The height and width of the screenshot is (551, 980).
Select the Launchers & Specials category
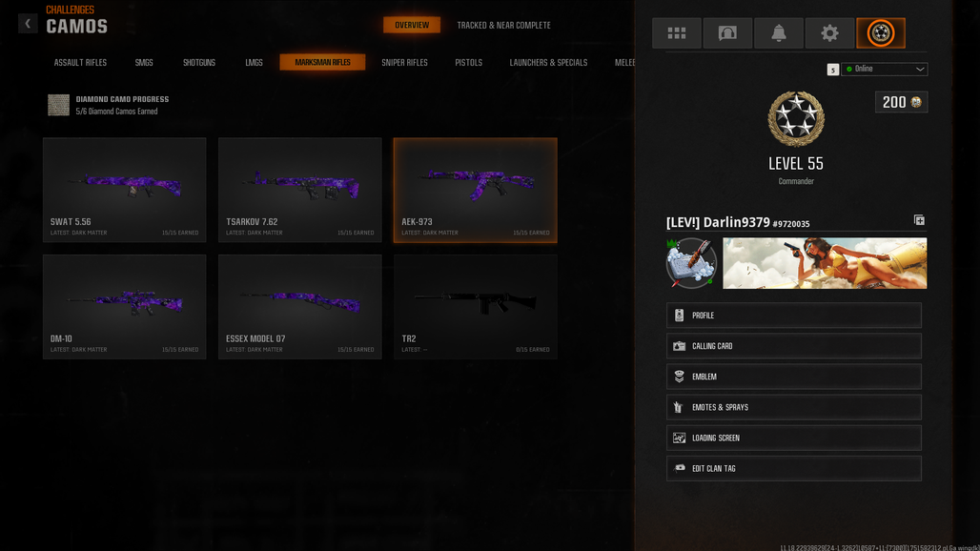point(548,63)
